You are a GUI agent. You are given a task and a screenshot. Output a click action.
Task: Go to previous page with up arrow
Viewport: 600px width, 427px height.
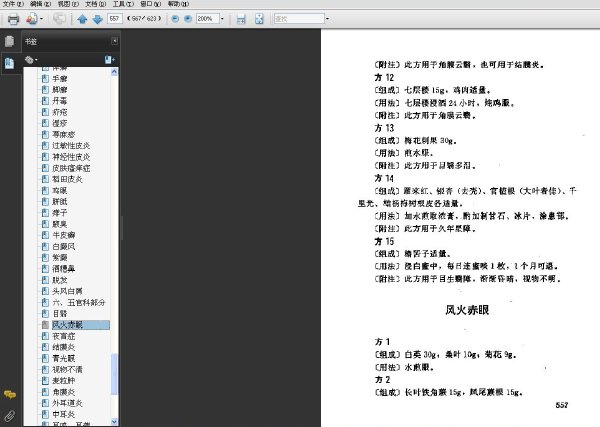82,19
